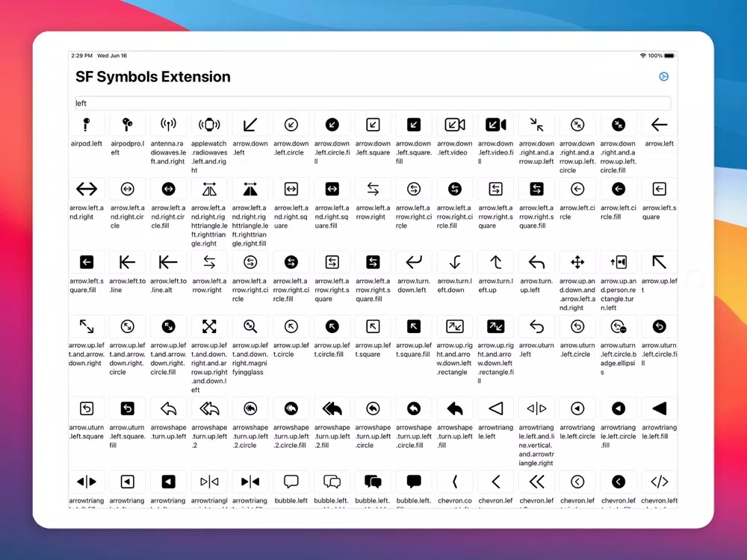This screenshot has height=560, width=747.
Task: Choose the code brackets chevron slash symbol
Action: click(x=660, y=482)
